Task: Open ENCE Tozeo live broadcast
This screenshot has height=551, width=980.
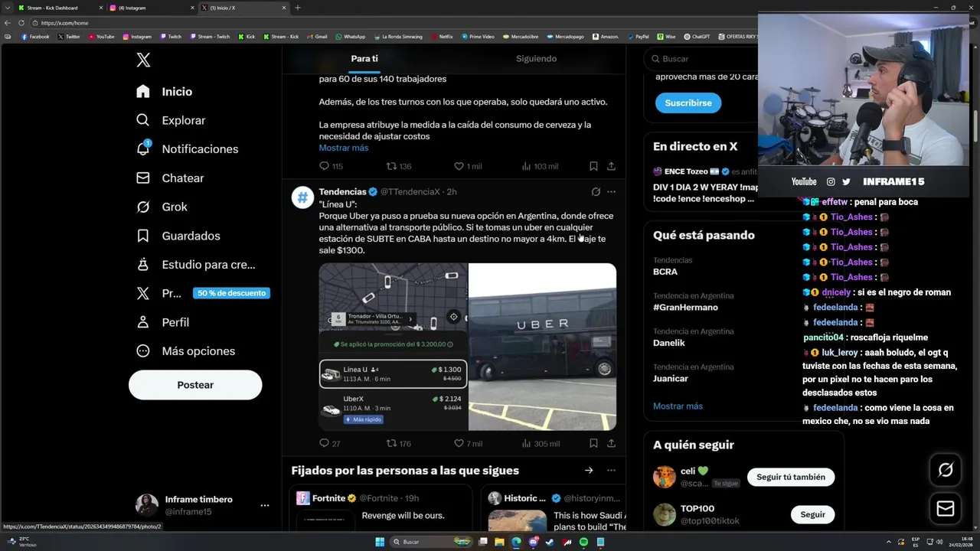Action: (x=705, y=184)
